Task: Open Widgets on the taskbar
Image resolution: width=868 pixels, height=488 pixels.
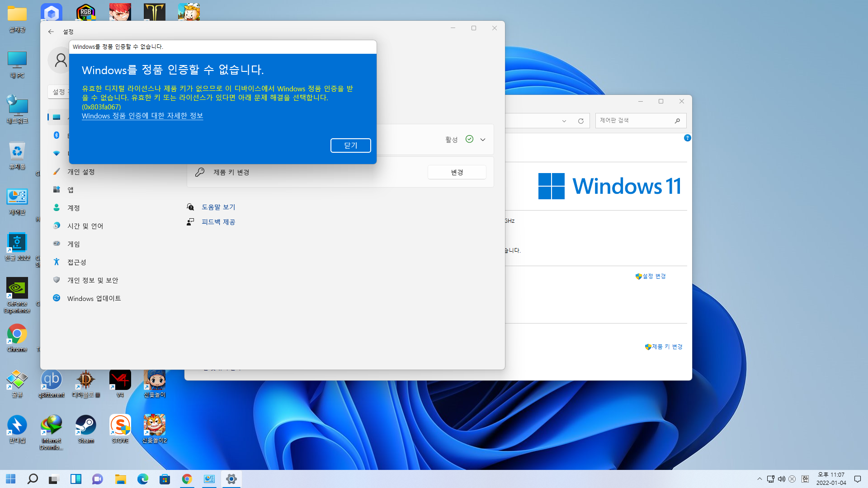Action: pos(76,479)
